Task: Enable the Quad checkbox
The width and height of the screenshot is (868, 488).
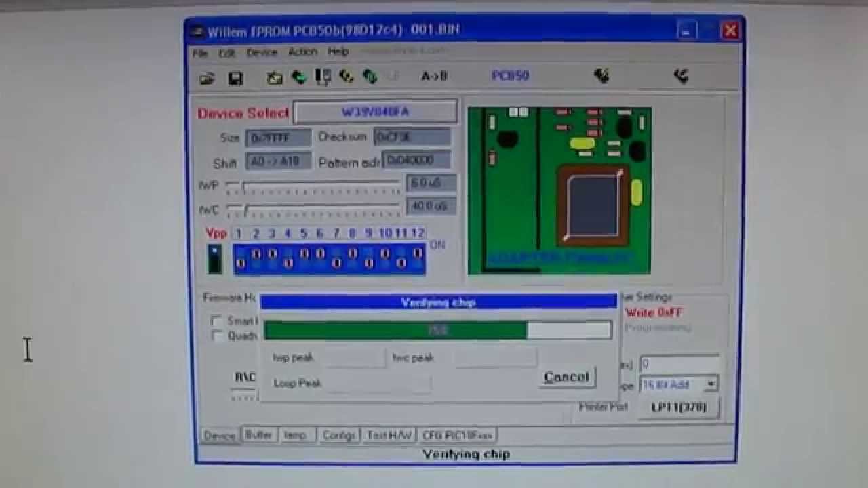Action: point(216,335)
